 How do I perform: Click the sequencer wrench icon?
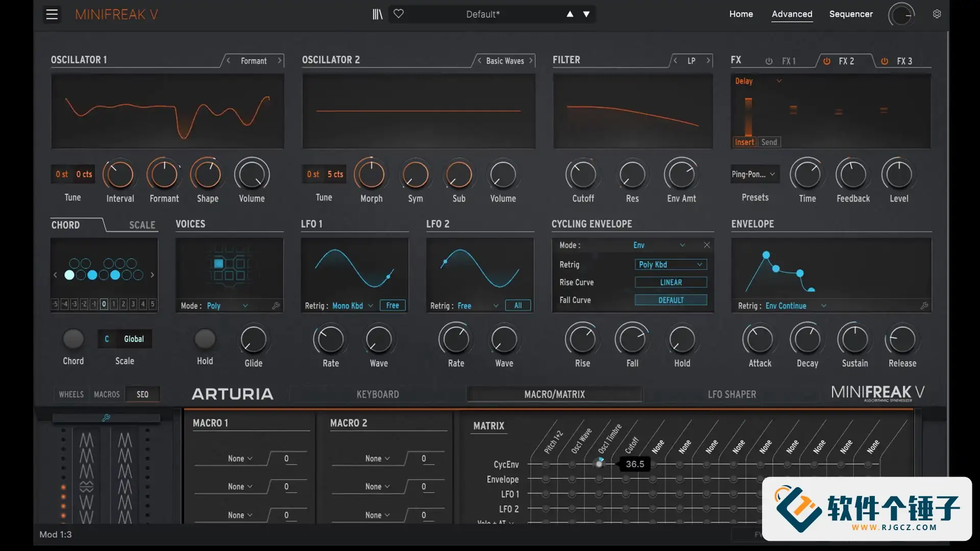pos(106,417)
